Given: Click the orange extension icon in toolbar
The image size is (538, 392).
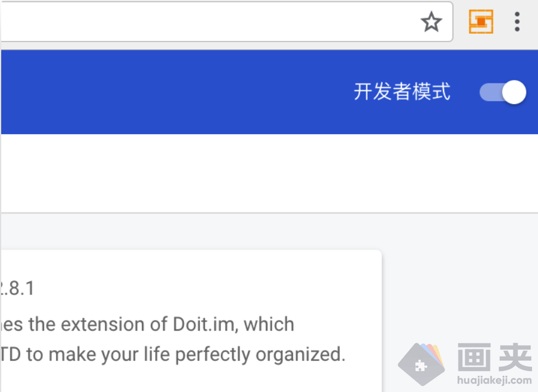Looking at the screenshot, I should point(481,22).
